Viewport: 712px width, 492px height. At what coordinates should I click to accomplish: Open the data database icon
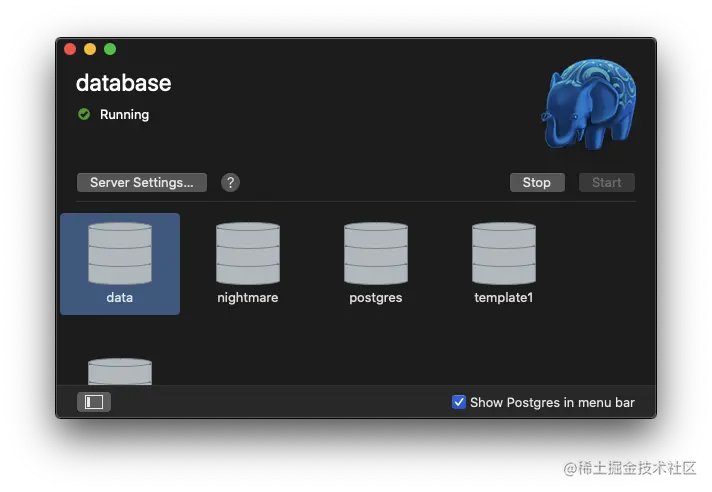click(120, 253)
